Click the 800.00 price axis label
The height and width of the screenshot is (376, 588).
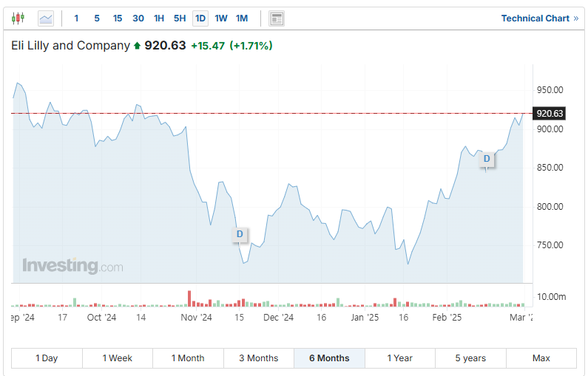point(550,207)
